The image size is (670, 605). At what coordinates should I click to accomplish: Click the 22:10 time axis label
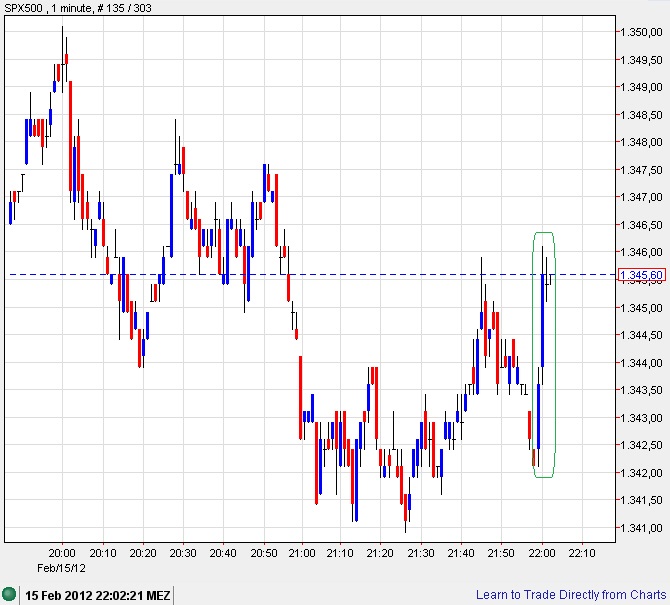(582, 553)
